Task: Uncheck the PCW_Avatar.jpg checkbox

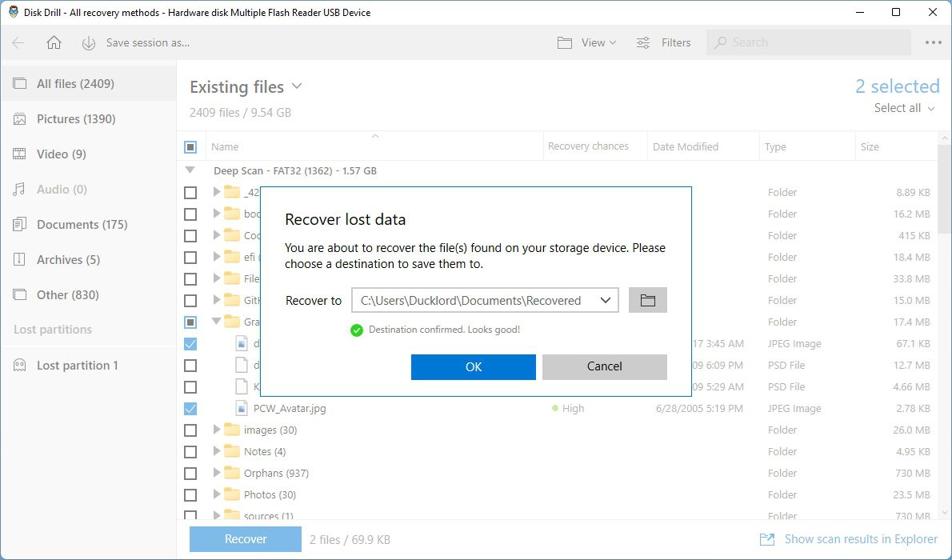Action: click(190, 408)
